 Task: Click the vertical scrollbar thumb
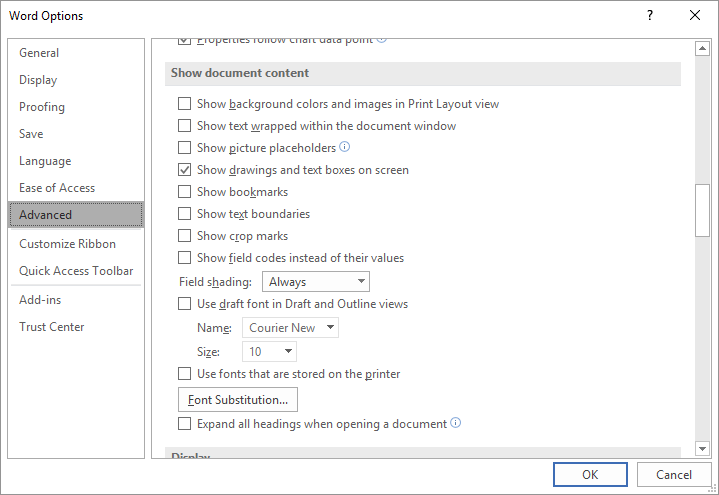[702, 210]
